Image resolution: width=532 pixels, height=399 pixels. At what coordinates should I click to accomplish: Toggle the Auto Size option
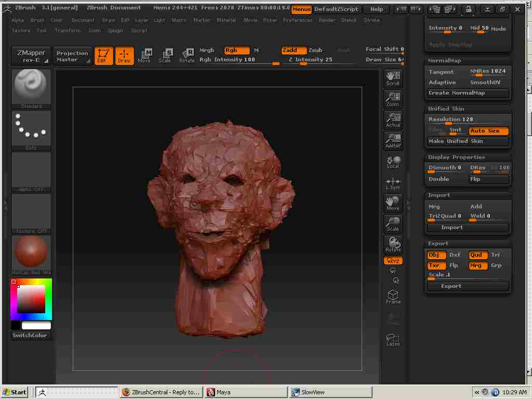point(488,131)
